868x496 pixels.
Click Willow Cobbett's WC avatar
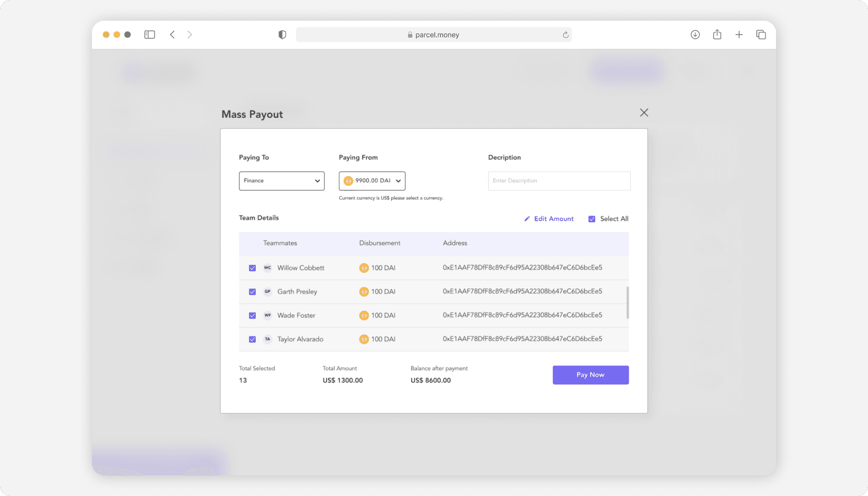click(x=268, y=268)
